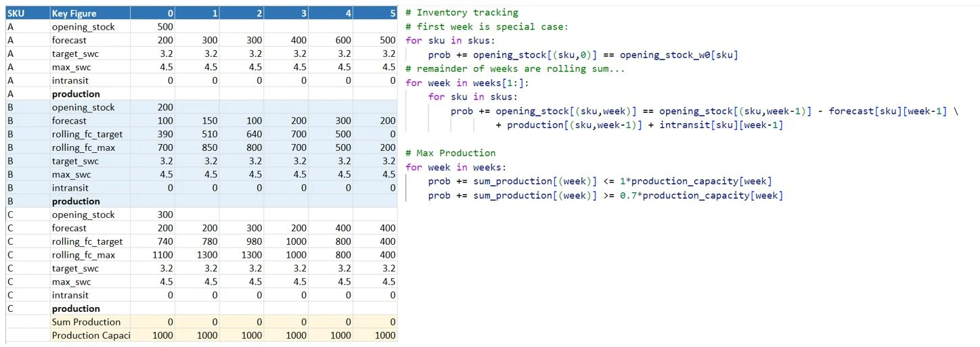This screenshot has width=980, height=347.
Task: Select SKU A "opening_stock" label cell
Action: 90,27
